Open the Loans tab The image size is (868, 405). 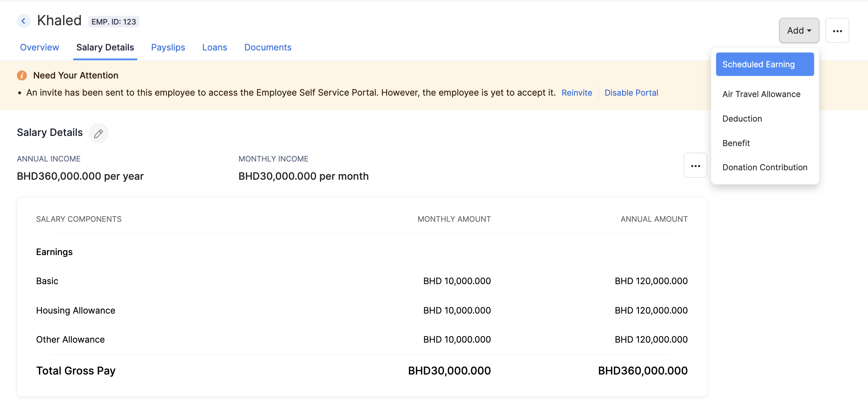coord(215,47)
